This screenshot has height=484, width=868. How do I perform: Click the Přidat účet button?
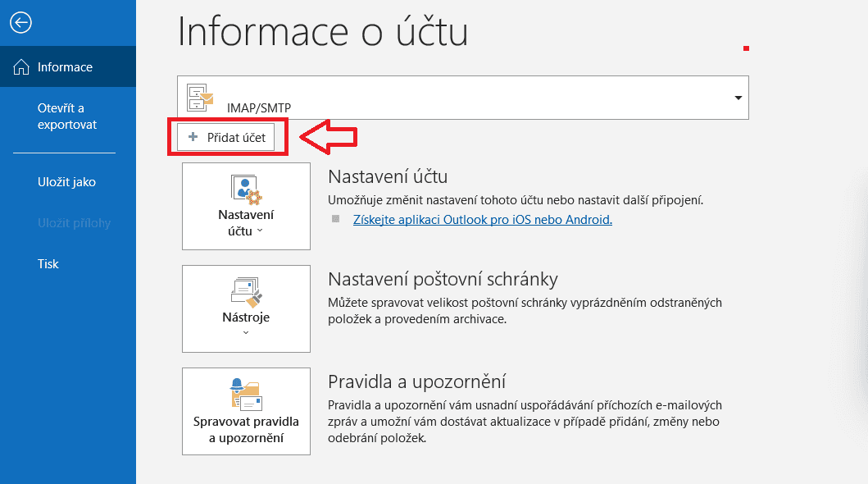226,137
